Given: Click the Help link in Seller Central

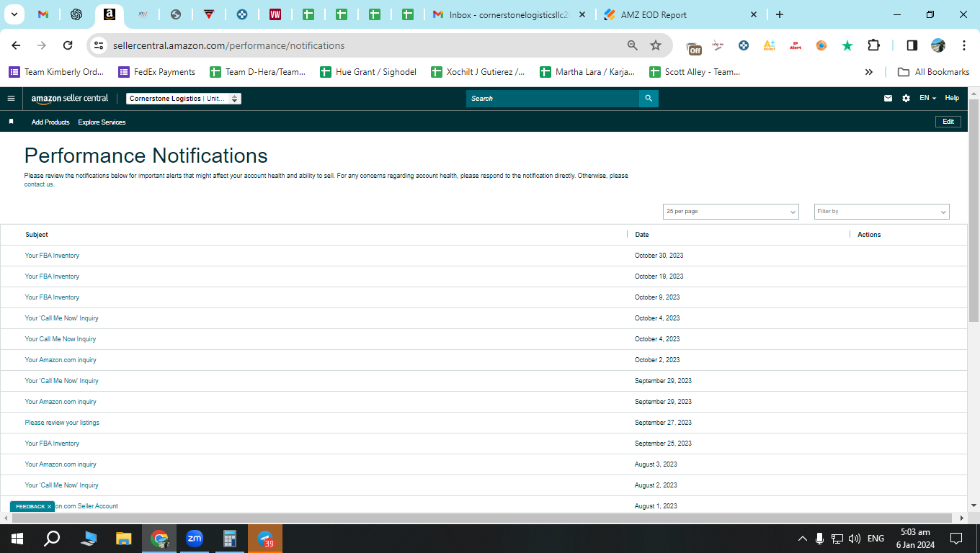Looking at the screenshot, I should (x=952, y=99).
